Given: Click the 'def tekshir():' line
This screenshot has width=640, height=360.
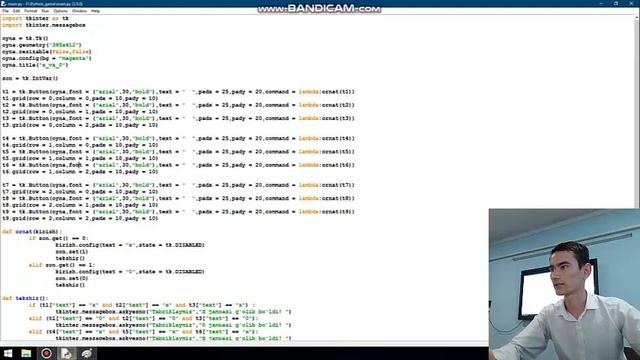Looking at the screenshot, I should 25,298.
